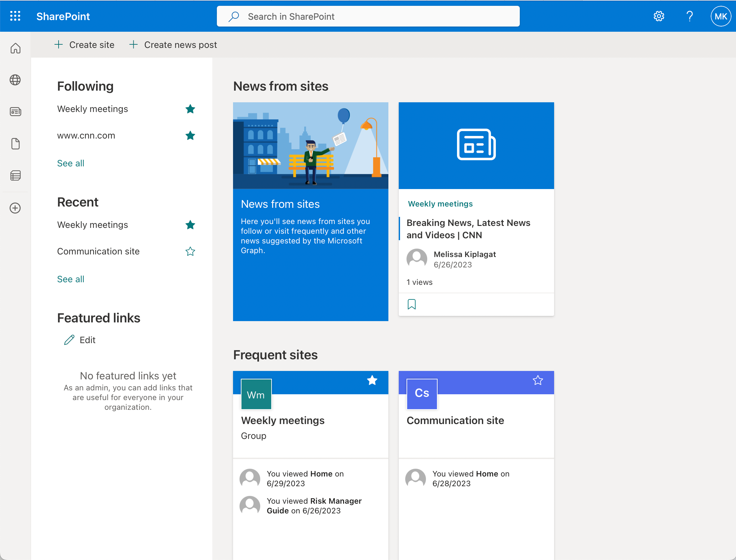Image resolution: width=736 pixels, height=560 pixels.
Task: Open My news icon in left rail
Action: 15,111
